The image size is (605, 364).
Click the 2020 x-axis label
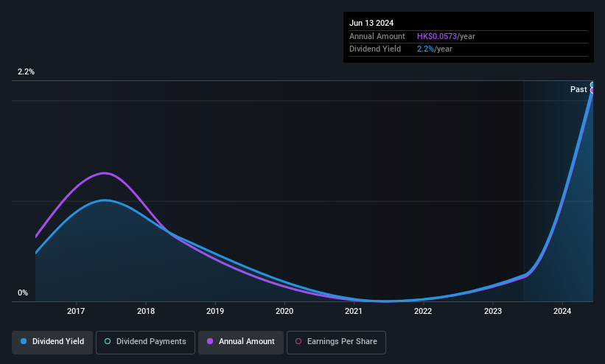pos(284,311)
